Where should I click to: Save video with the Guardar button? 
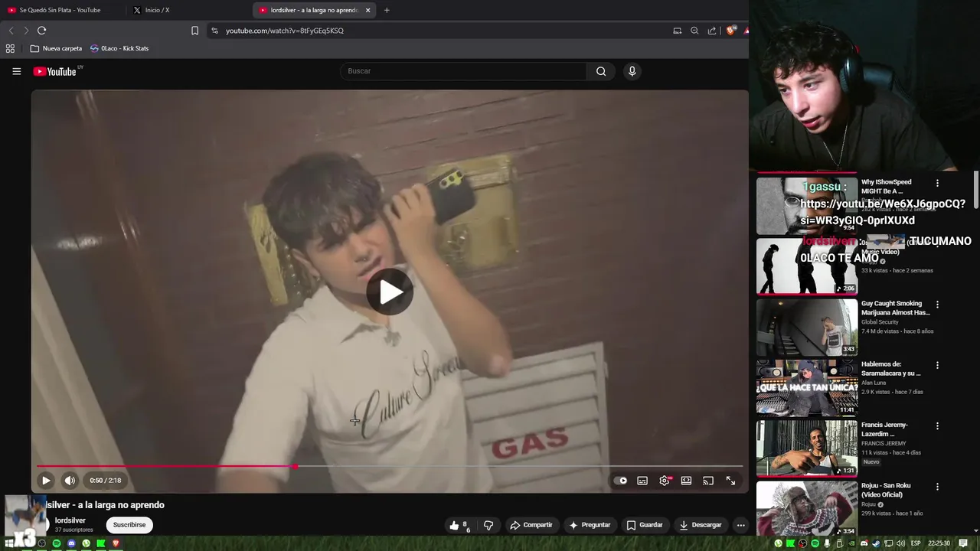click(645, 525)
